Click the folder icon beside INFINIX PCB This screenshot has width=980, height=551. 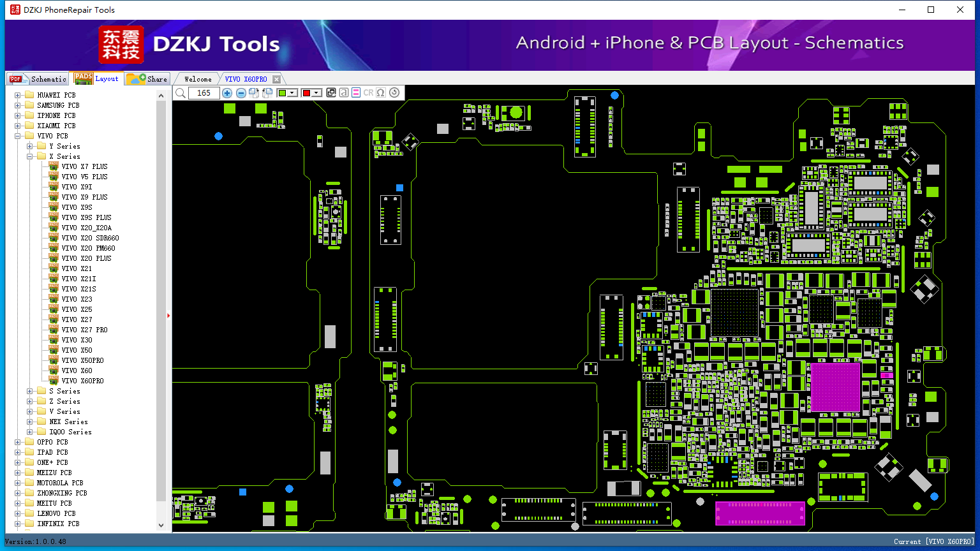(x=29, y=524)
